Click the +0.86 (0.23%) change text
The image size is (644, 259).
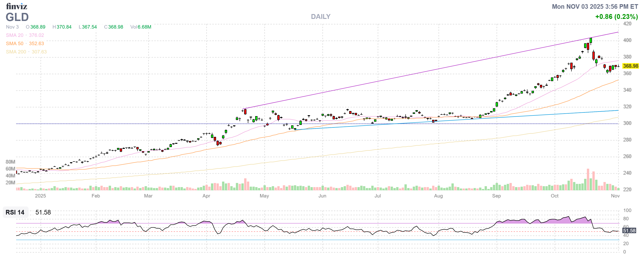pos(616,17)
